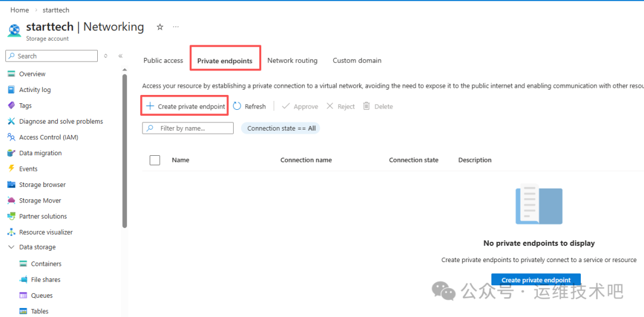Collapse the sidebar menu with double chevron
The image size is (644, 317).
(120, 56)
